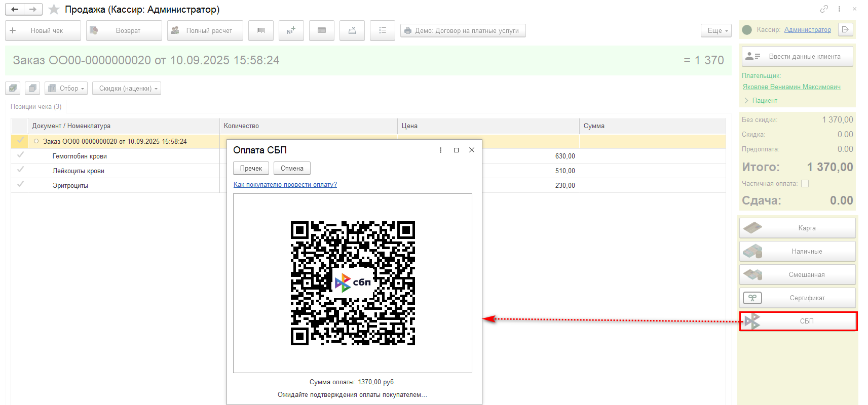This screenshot has width=868, height=405.
Task: Select the СБП payment button
Action: (x=799, y=321)
